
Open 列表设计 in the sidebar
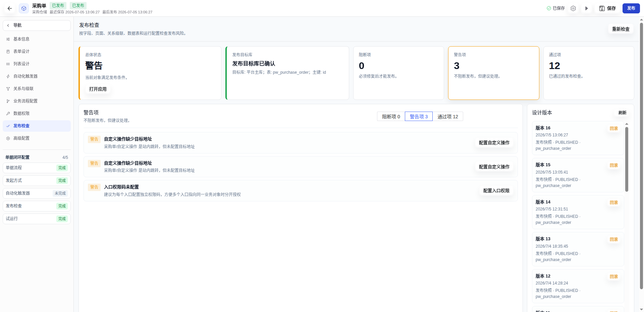pos(37,64)
